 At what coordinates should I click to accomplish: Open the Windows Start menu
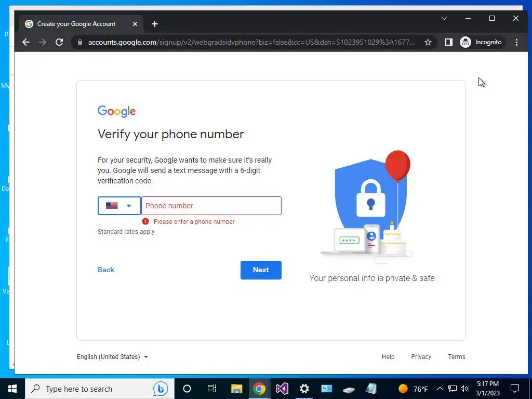coord(12,389)
